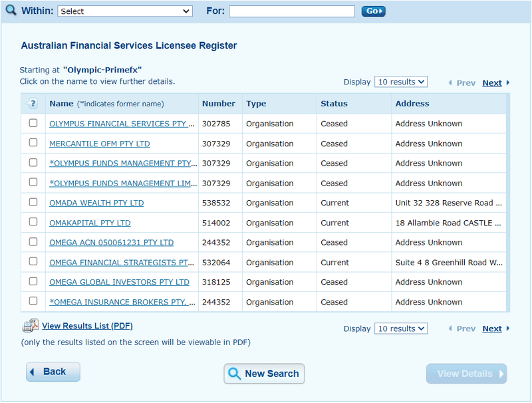This screenshot has width=532, height=403.
Task: Open OMEGA ACN 050061231 PTY LTD link
Action: (x=111, y=243)
